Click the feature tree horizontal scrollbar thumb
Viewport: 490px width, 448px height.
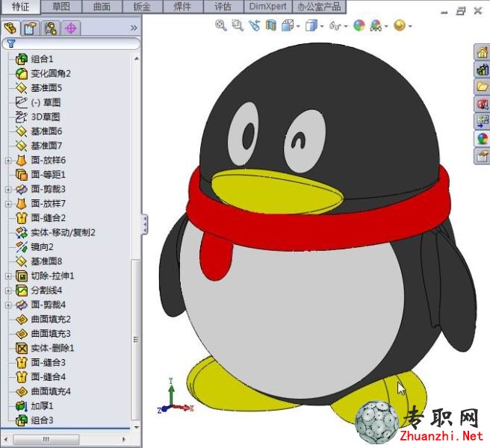(x=46, y=439)
